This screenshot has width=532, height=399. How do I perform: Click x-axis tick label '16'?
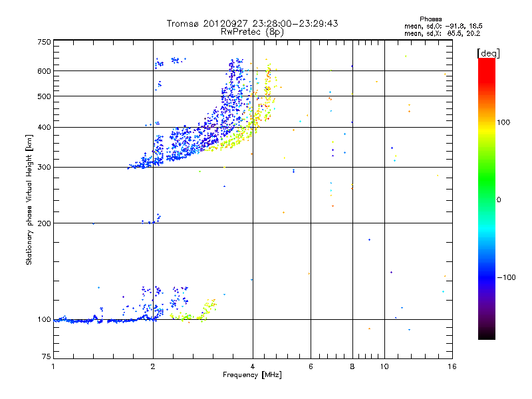tap(452, 366)
